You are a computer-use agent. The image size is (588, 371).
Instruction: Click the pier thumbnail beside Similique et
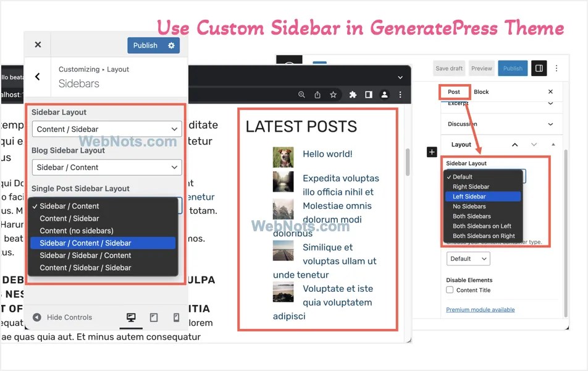(283, 250)
